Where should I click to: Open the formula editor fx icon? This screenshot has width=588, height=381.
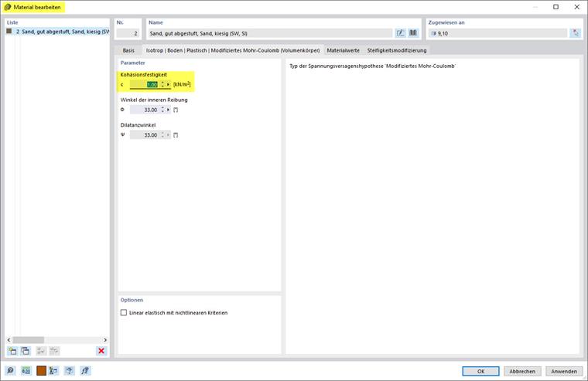point(85,371)
